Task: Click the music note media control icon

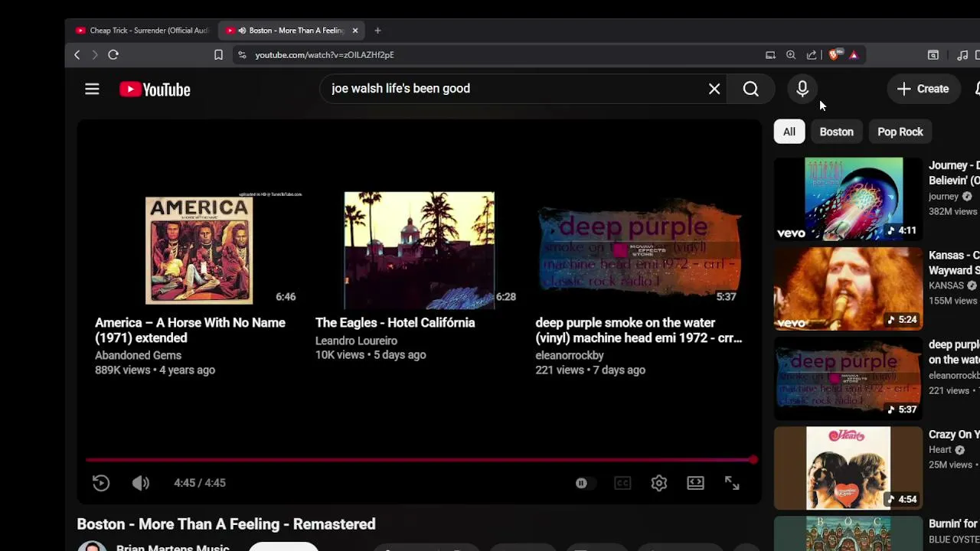Action: (962, 55)
